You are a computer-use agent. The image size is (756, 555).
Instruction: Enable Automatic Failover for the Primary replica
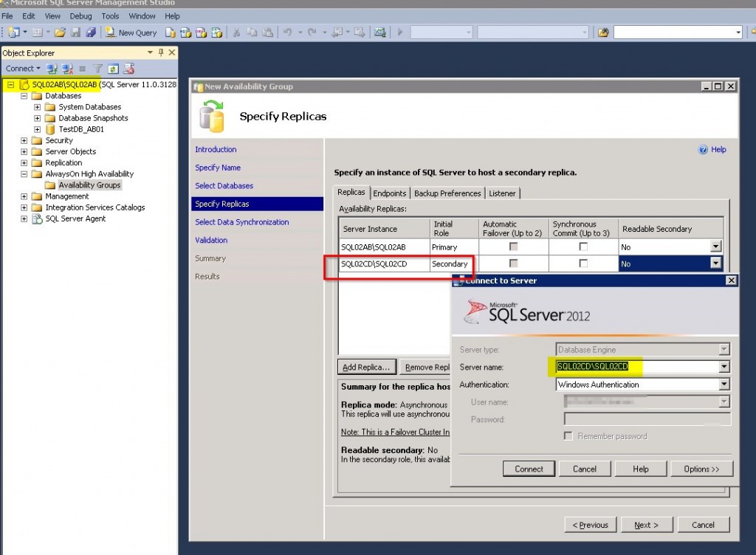tap(513, 247)
